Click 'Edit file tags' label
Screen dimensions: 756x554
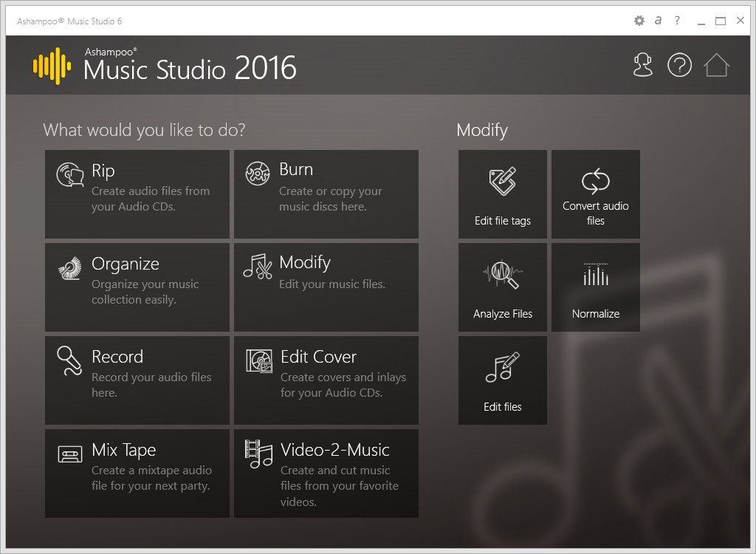[x=502, y=221]
